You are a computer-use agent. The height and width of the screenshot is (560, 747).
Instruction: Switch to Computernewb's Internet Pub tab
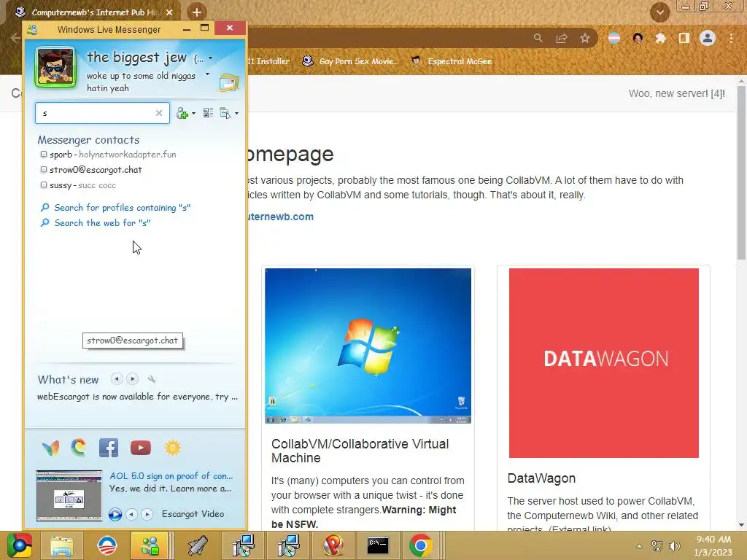pyautogui.click(x=93, y=12)
